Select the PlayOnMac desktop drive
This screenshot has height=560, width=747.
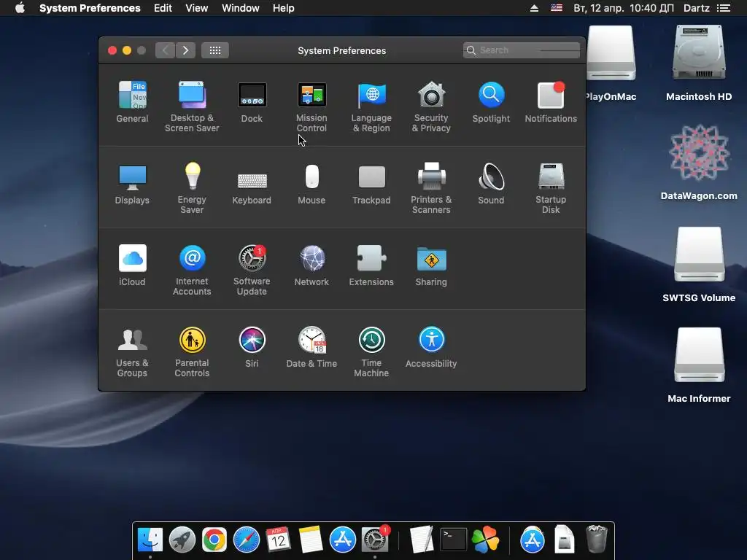[611, 63]
